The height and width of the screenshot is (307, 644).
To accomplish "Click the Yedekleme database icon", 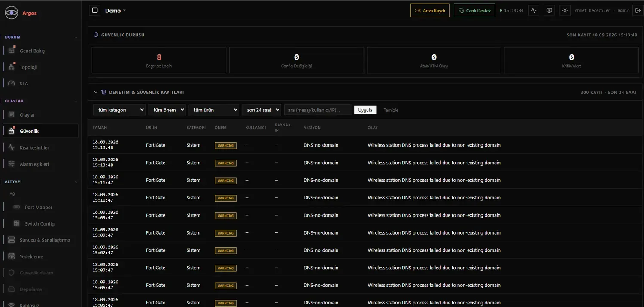I will (x=12, y=256).
